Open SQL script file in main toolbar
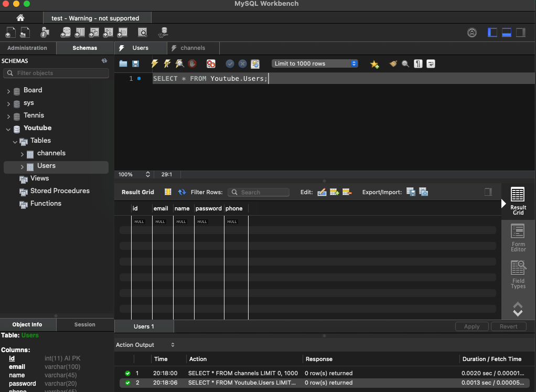The width and height of the screenshot is (536, 392). pos(25,33)
